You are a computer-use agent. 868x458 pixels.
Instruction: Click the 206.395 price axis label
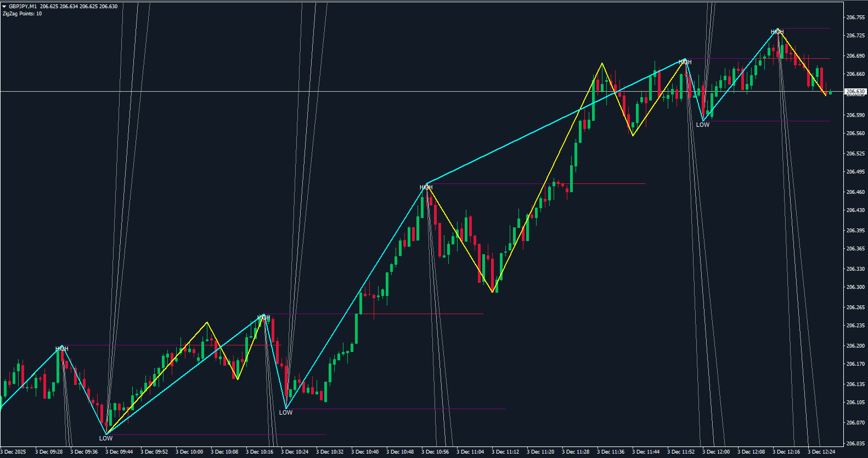coord(855,231)
